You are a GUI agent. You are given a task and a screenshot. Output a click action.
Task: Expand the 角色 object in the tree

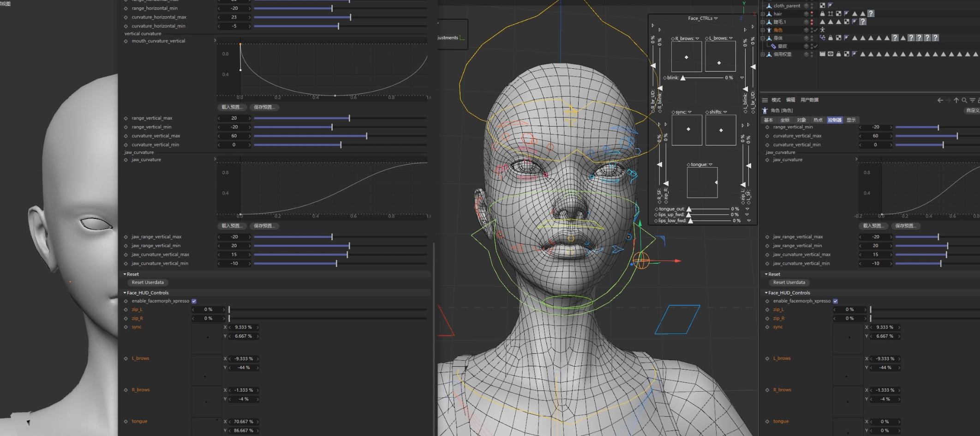(763, 30)
